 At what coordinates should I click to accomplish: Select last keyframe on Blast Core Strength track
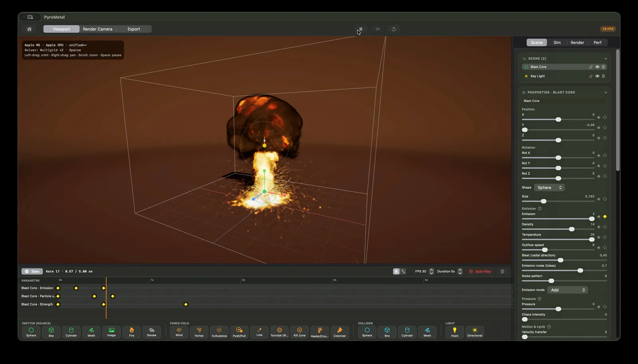pos(186,305)
